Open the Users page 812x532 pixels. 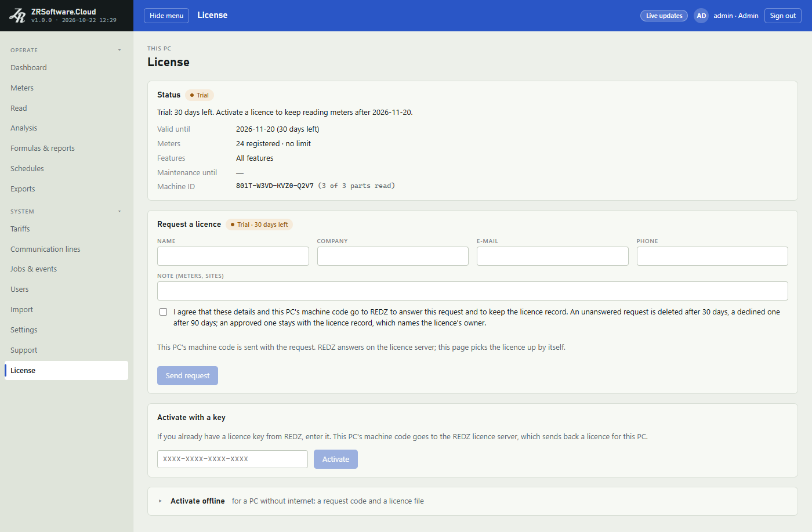point(66,289)
